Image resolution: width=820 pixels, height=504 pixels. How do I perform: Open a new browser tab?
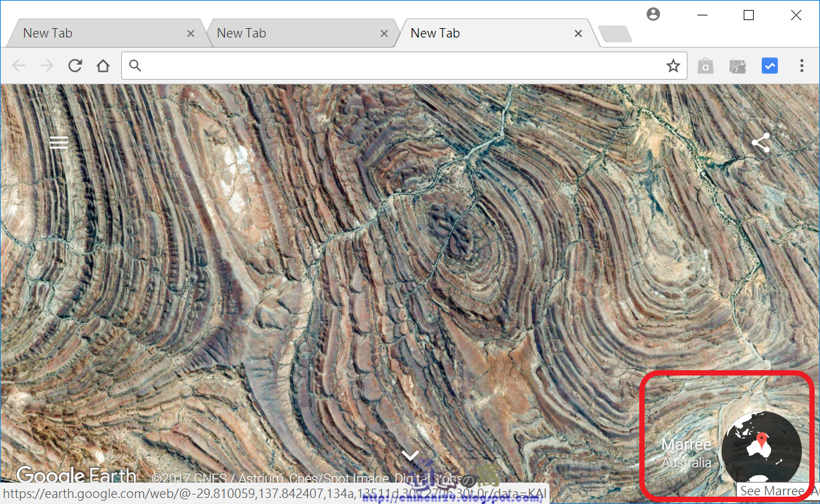(x=615, y=34)
